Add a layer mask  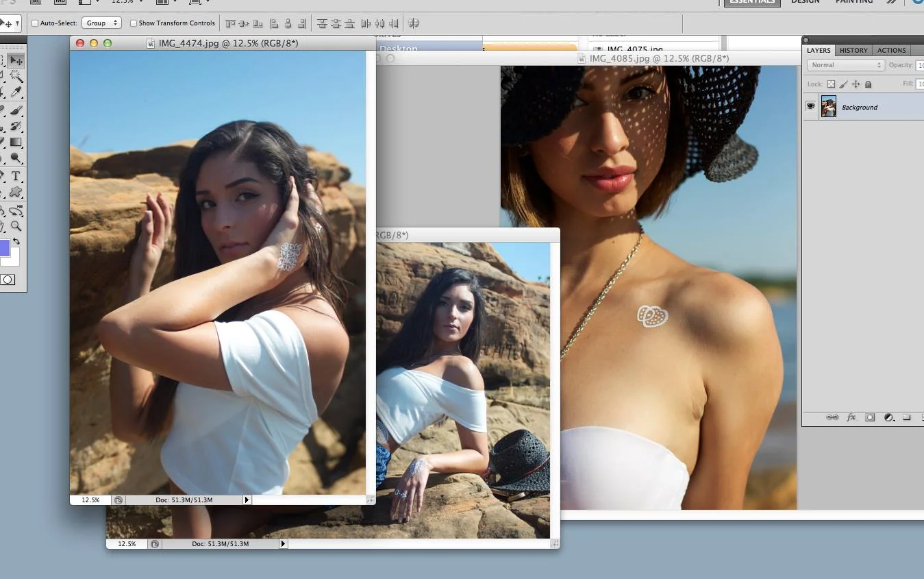click(x=870, y=417)
